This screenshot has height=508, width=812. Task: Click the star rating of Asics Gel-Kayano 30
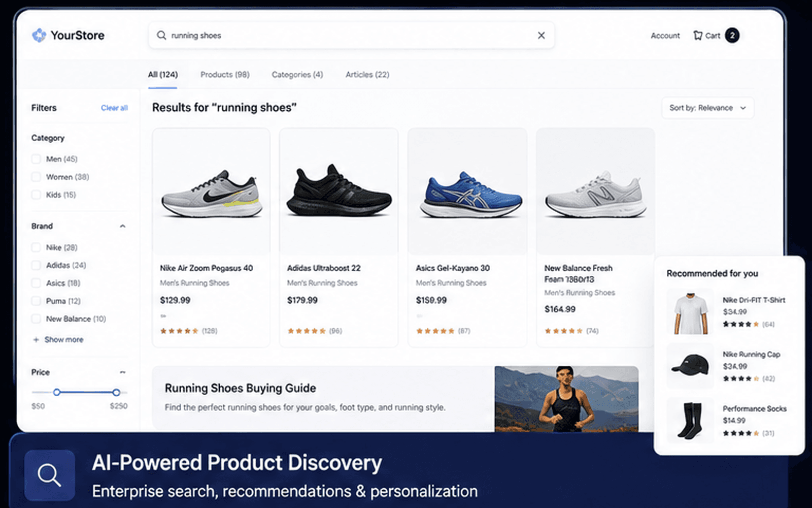click(435, 331)
